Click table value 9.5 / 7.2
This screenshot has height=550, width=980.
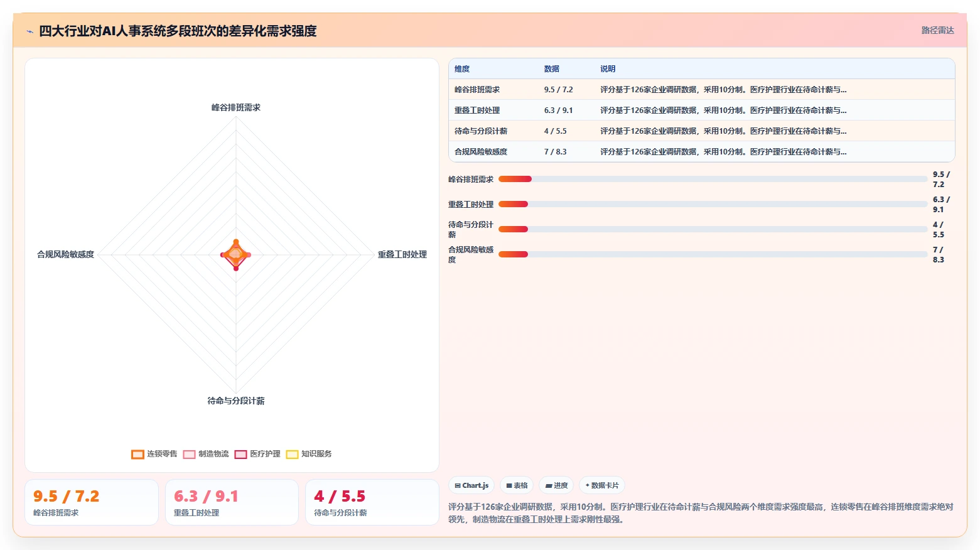pos(559,90)
